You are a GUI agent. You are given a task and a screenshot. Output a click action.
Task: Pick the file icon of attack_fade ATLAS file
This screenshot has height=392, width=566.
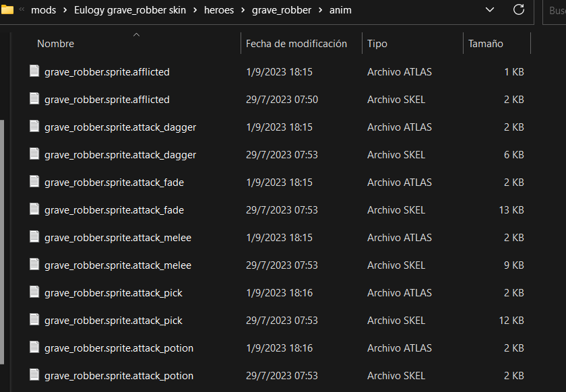click(x=34, y=182)
